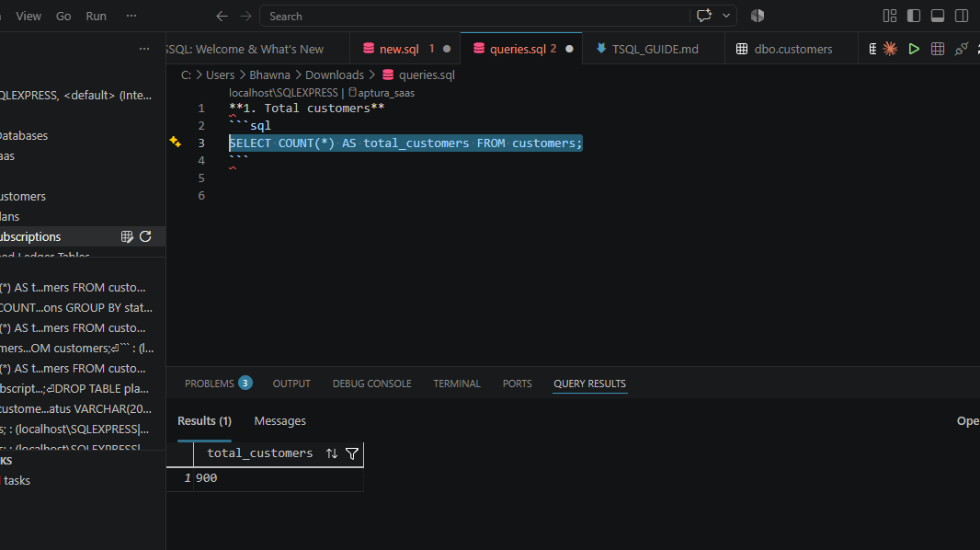Select the Results (1) sub-tab

204,421
